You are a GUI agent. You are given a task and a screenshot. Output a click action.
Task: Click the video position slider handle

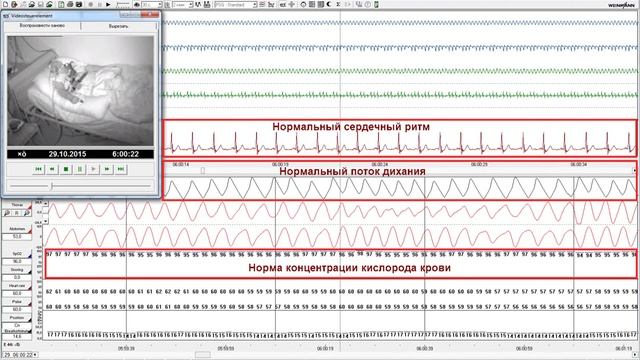pyautogui.click(x=51, y=186)
